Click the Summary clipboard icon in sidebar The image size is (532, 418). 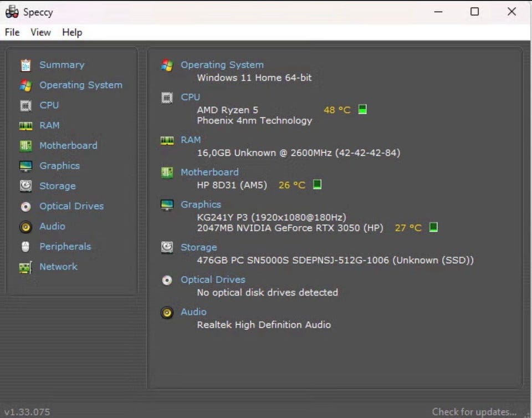[x=25, y=65]
